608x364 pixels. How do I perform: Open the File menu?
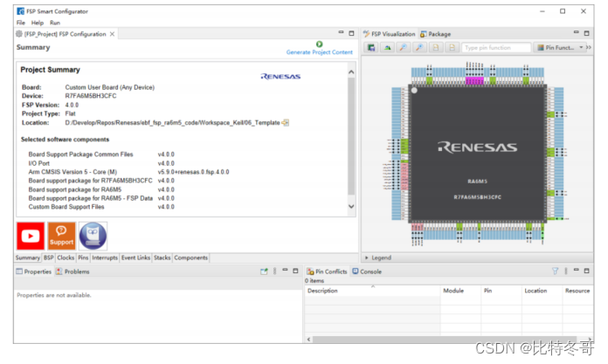pos(21,23)
